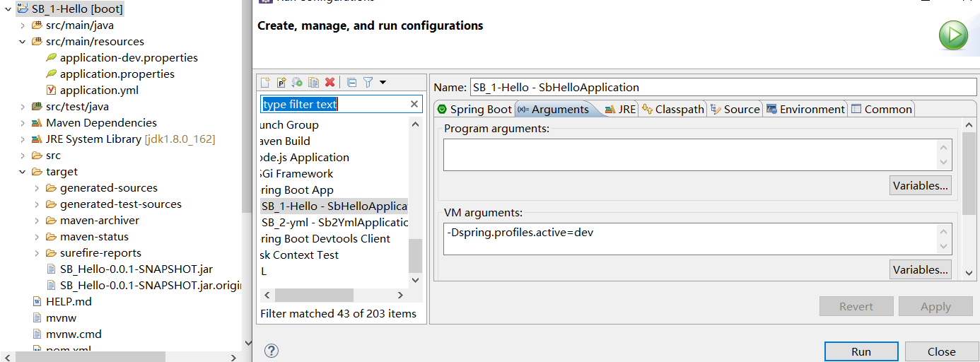980x362 pixels.
Task: Select Node.js Application configuration type
Action: click(305, 157)
